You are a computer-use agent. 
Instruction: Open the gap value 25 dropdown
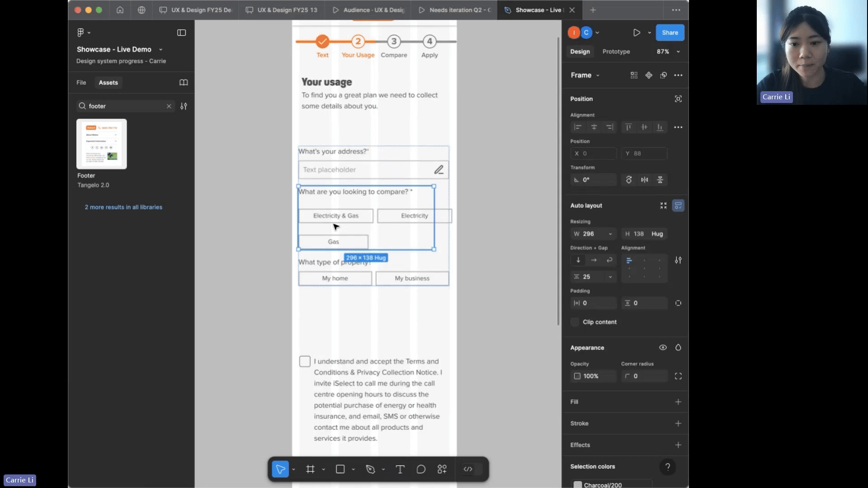(x=610, y=277)
